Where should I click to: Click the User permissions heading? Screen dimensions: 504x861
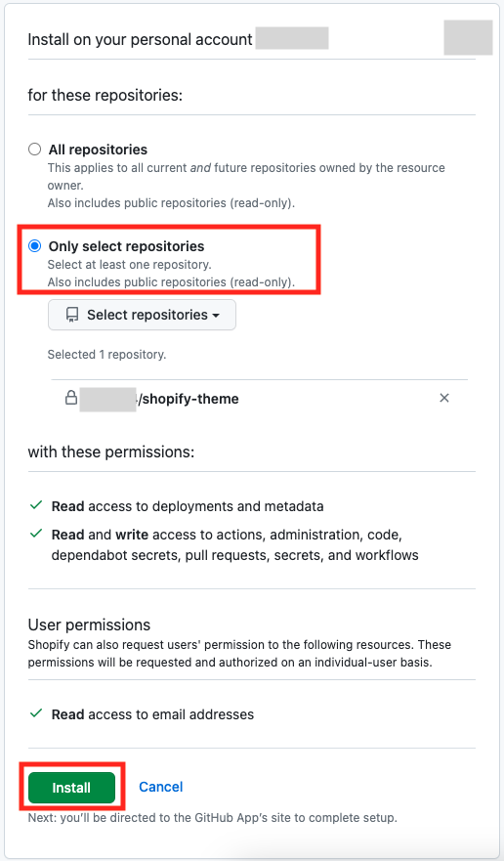[x=89, y=624]
